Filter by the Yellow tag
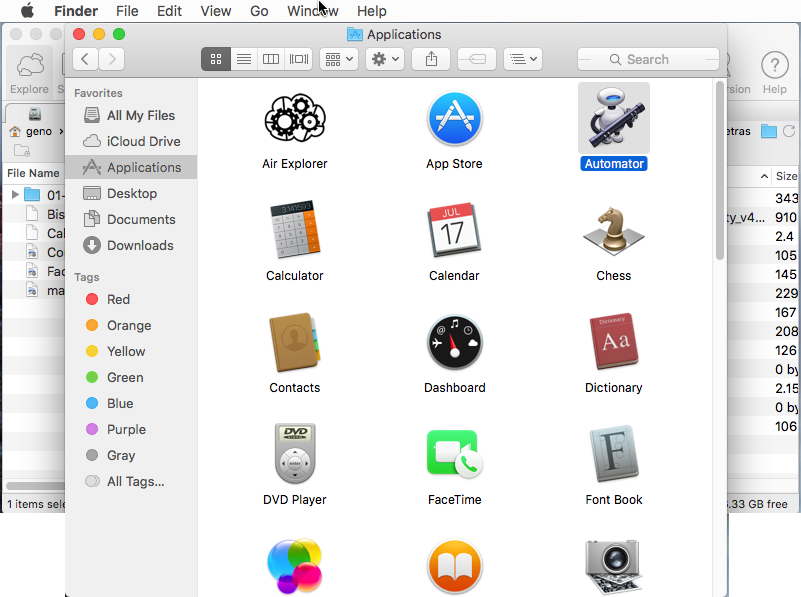Screen dimensions: 801x597 point(131,351)
